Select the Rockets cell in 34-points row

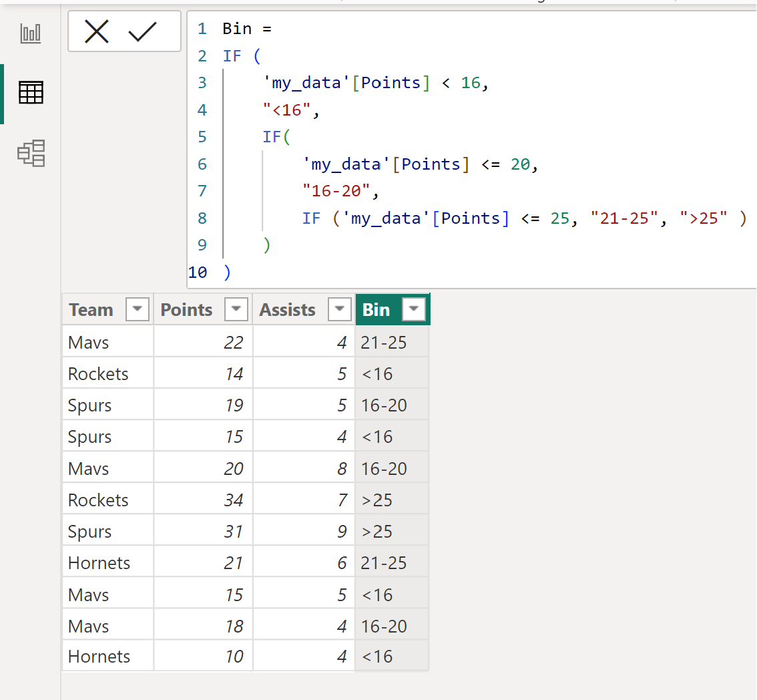pyautogui.click(x=107, y=500)
